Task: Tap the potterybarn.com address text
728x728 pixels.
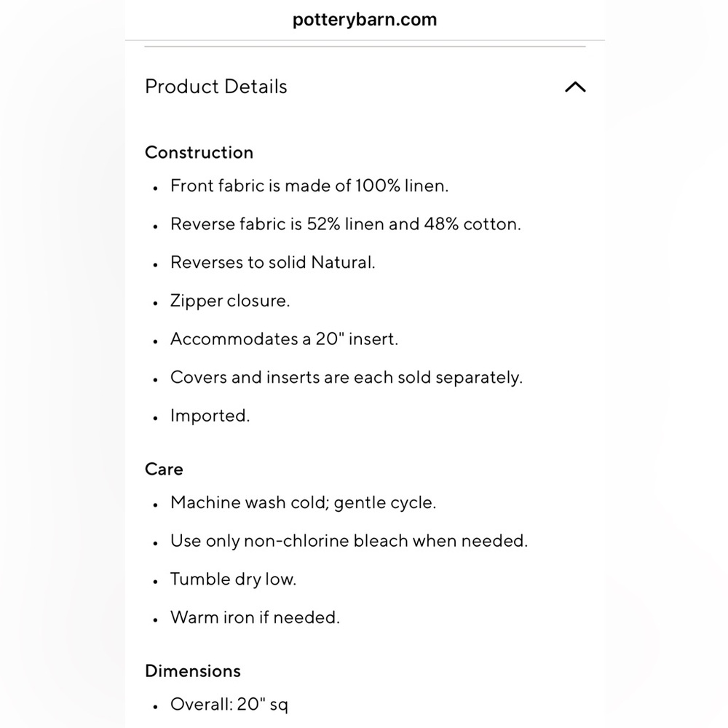Action: point(365,20)
